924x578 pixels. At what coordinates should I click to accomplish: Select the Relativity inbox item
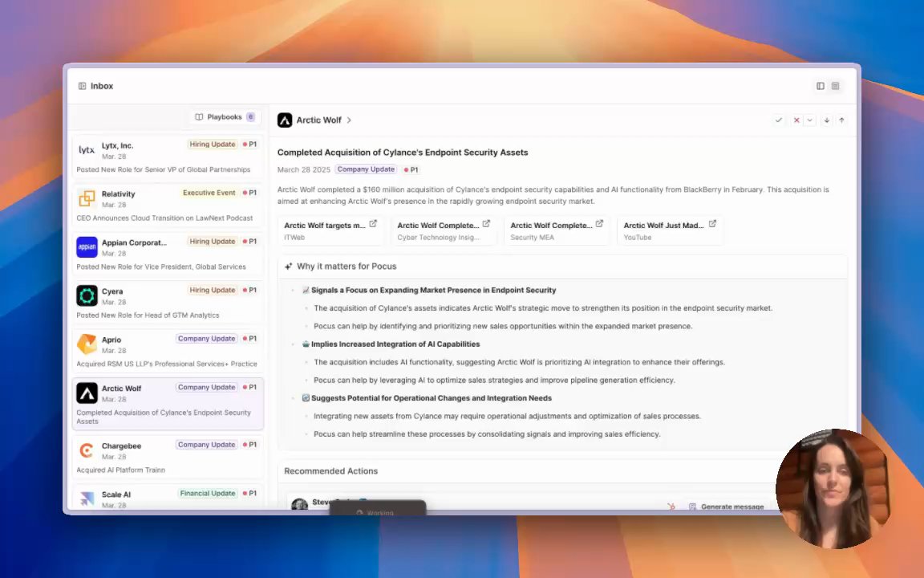pos(168,206)
